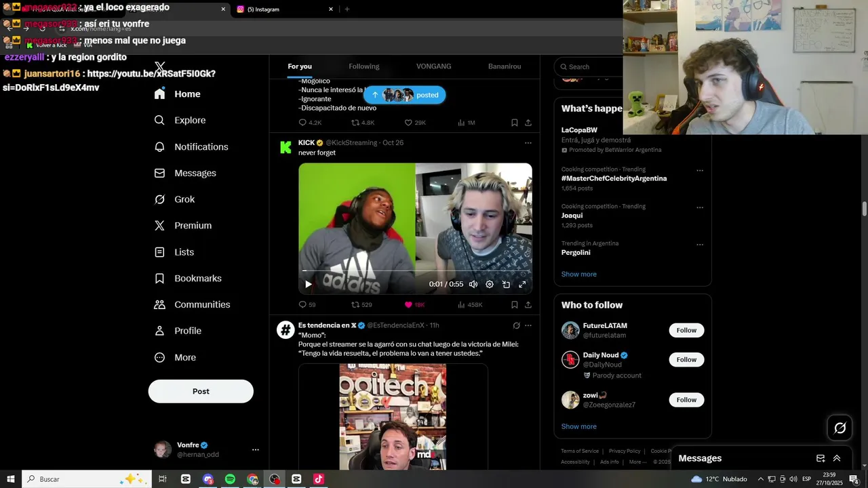Screen dimensions: 868x488
Task: Click the new posts 'posted' pill
Action: click(x=405, y=95)
